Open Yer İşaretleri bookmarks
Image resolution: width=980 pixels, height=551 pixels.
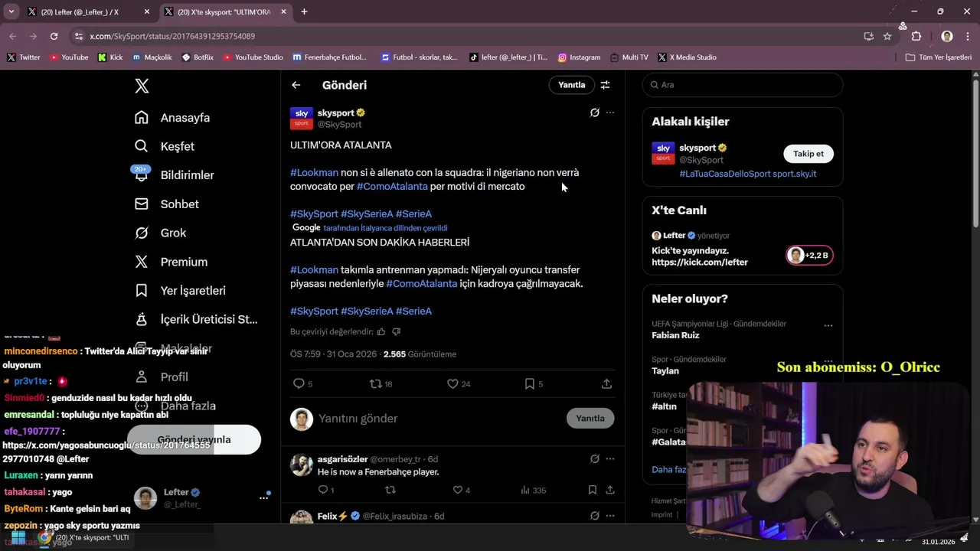pos(181,291)
